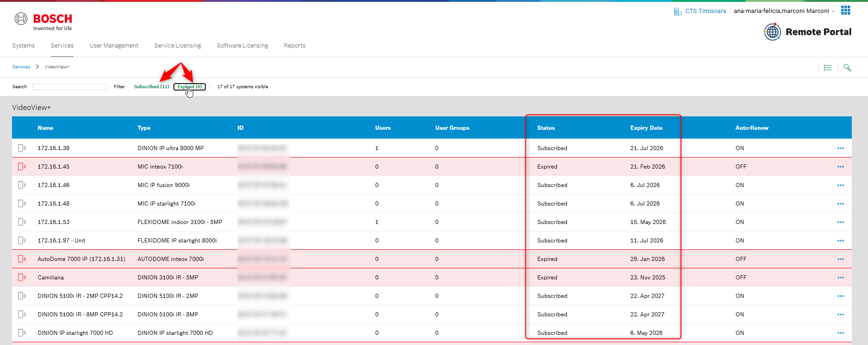Open more options for 172.16.1.45 row
Screen dimensions: 868x345
point(840,167)
